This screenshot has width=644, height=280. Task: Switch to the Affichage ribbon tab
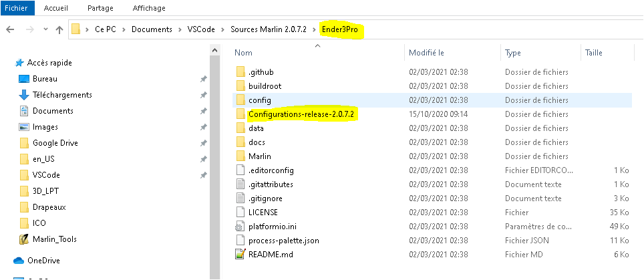coord(149,8)
